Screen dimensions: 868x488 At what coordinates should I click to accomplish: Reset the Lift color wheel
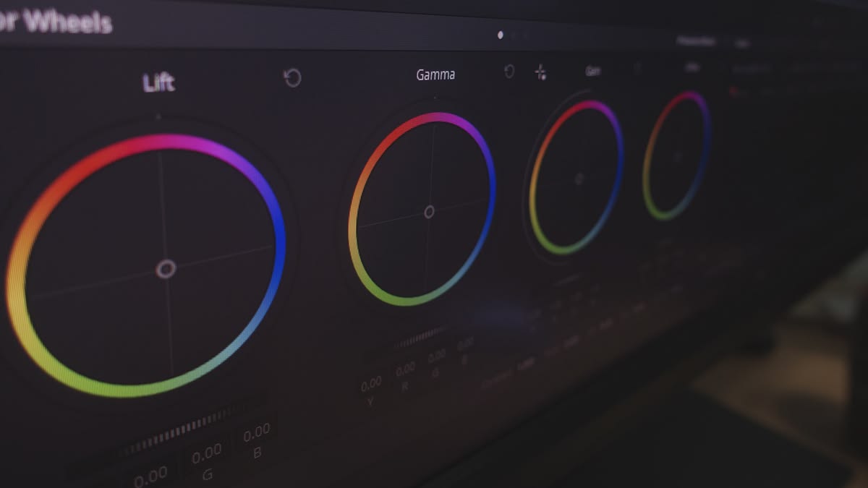pyautogui.click(x=292, y=77)
